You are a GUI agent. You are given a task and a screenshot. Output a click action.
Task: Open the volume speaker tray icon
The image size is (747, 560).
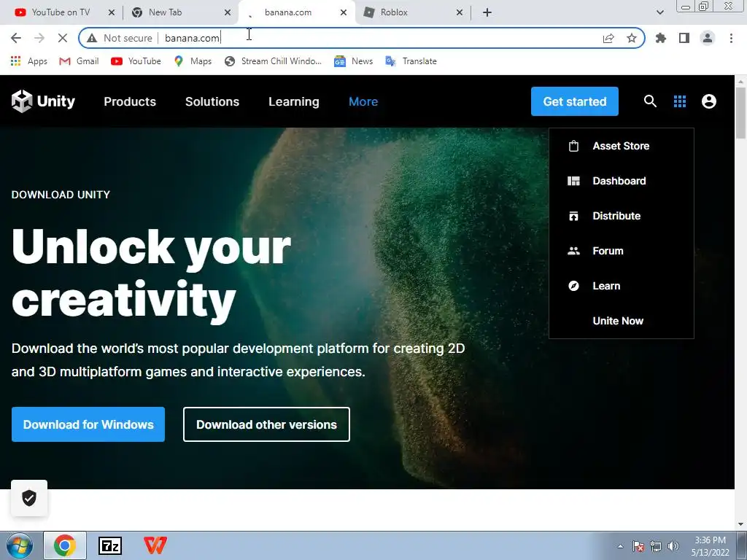click(673, 546)
